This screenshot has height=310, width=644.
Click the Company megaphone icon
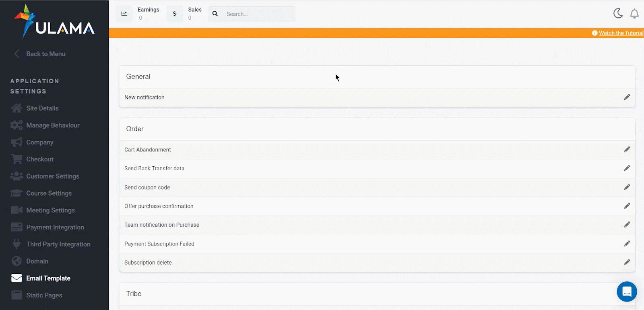(x=17, y=142)
